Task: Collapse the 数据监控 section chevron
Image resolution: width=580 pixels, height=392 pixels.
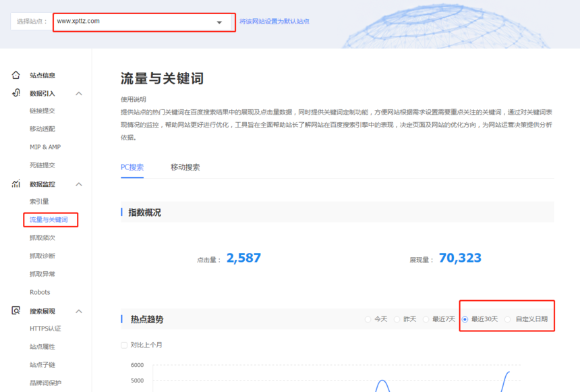Action: 79,184
